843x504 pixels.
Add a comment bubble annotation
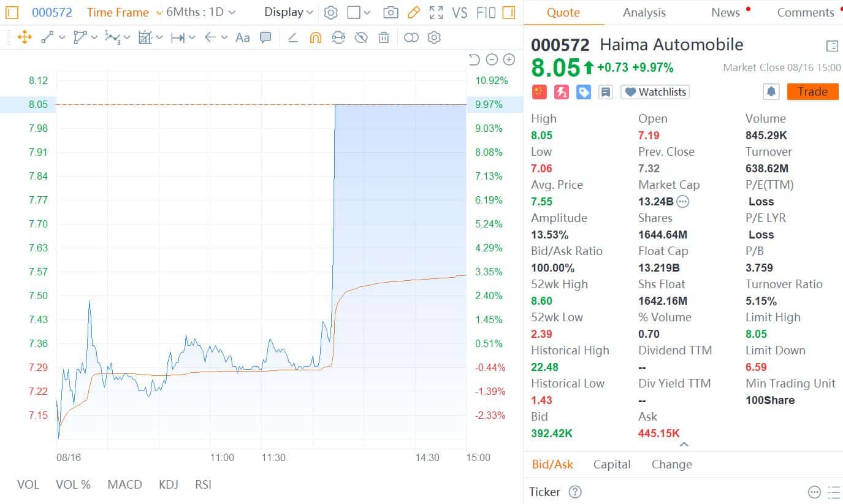coord(265,37)
